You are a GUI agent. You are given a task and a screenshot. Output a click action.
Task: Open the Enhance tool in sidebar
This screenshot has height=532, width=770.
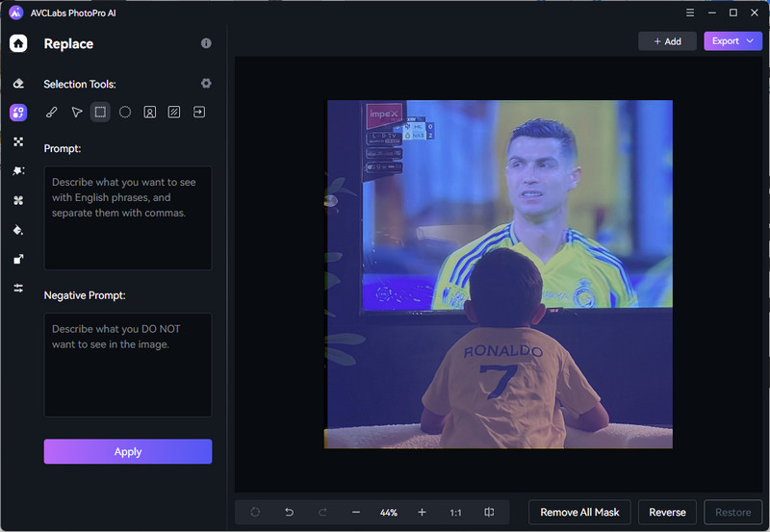point(18,141)
